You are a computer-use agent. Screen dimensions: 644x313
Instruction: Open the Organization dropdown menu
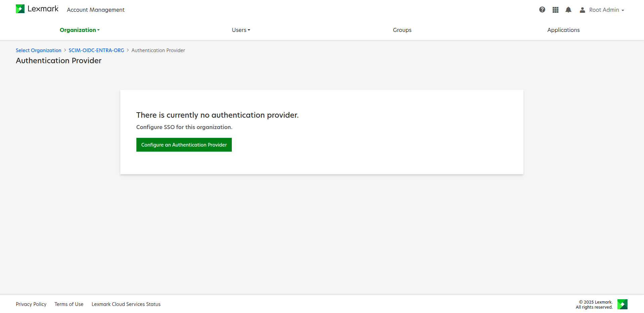[x=80, y=30]
